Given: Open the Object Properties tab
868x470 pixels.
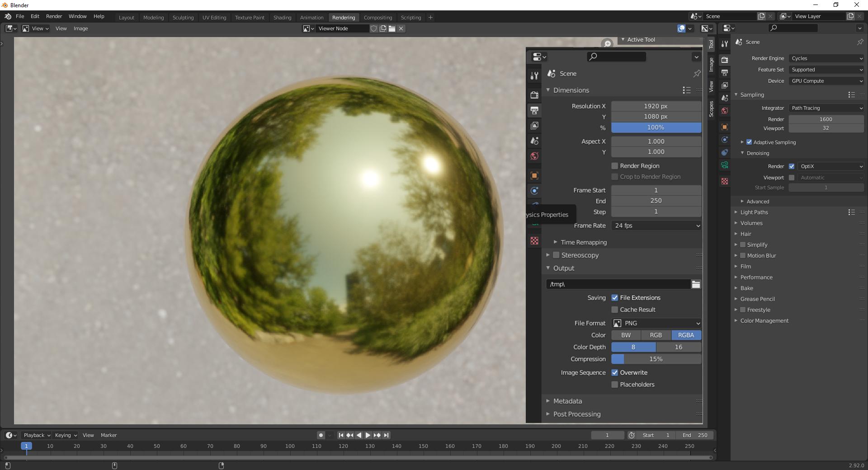Looking at the screenshot, I should pyautogui.click(x=534, y=176).
